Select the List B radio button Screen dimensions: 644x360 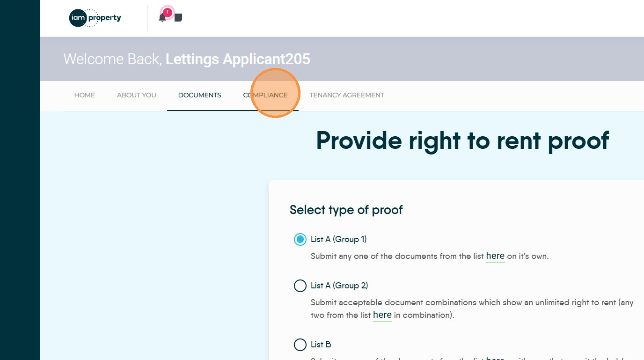300,345
